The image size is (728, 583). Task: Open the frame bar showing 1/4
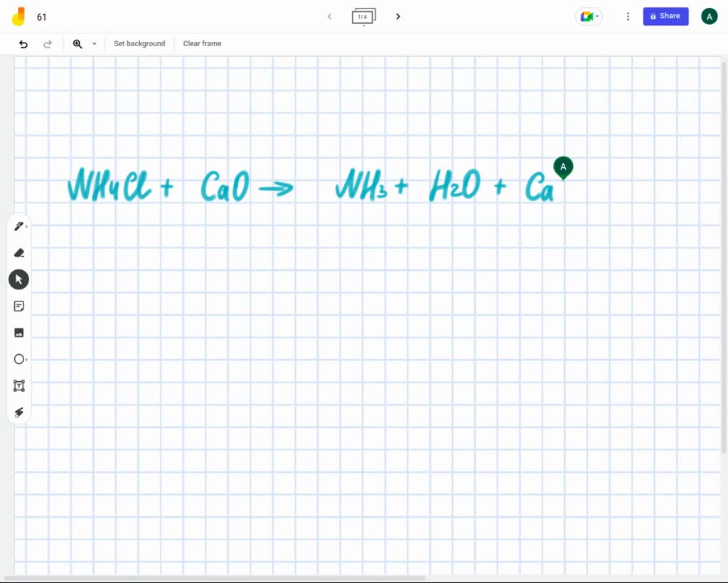pyautogui.click(x=363, y=16)
